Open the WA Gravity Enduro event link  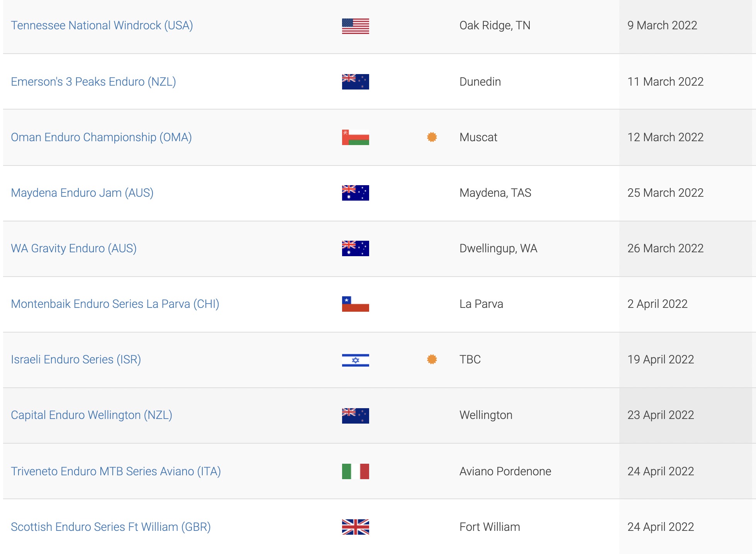click(x=75, y=248)
